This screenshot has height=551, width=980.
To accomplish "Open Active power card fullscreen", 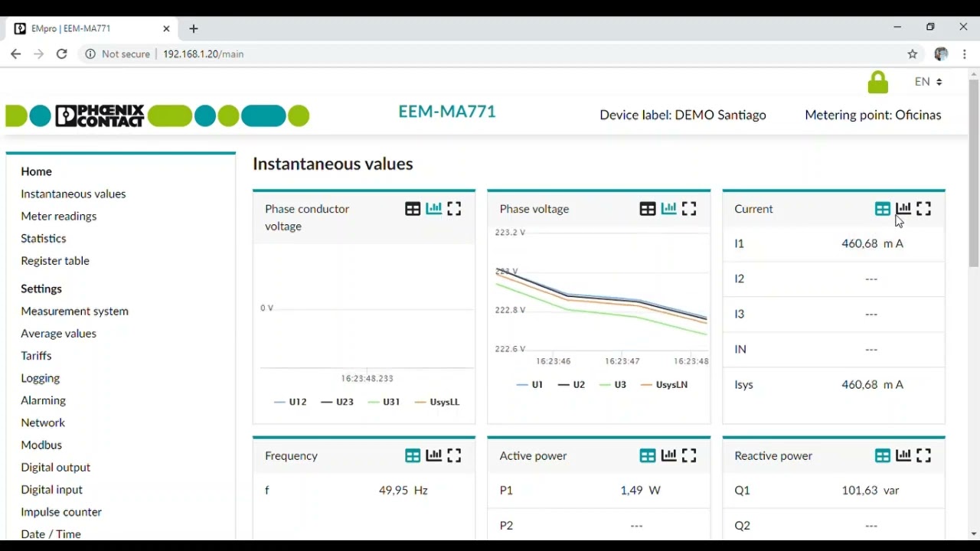I will coord(689,456).
